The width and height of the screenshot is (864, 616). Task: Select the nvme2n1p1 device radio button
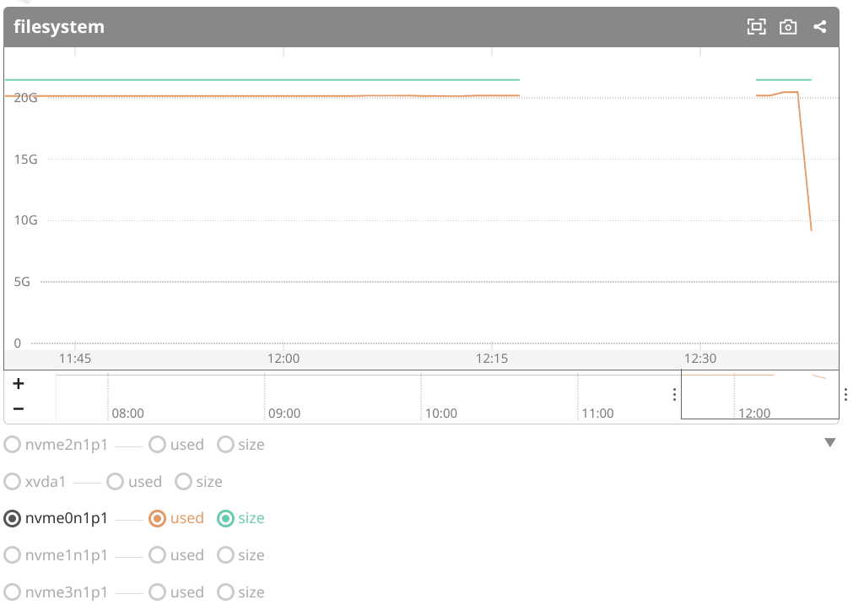(x=13, y=445)
